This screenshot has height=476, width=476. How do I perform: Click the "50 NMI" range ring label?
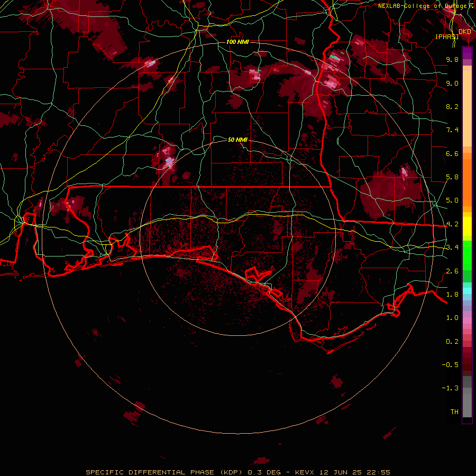click(237, 140)
